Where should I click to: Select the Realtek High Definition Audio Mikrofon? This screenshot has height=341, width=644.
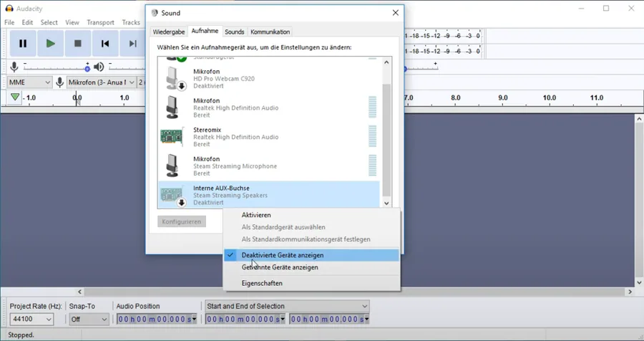click(268, 107)
